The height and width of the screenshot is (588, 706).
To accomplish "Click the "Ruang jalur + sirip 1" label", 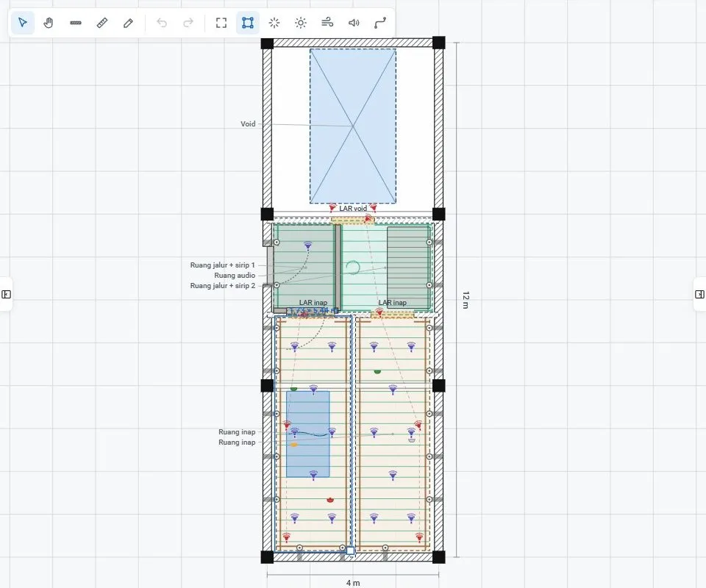I will point(222,265).
